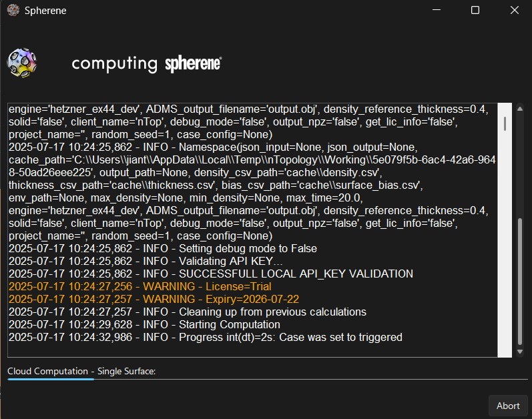Click the 'WARNING - Expiry=2026-07-22' log line
This screenshot has width=532, height=419.
[154, 299]
